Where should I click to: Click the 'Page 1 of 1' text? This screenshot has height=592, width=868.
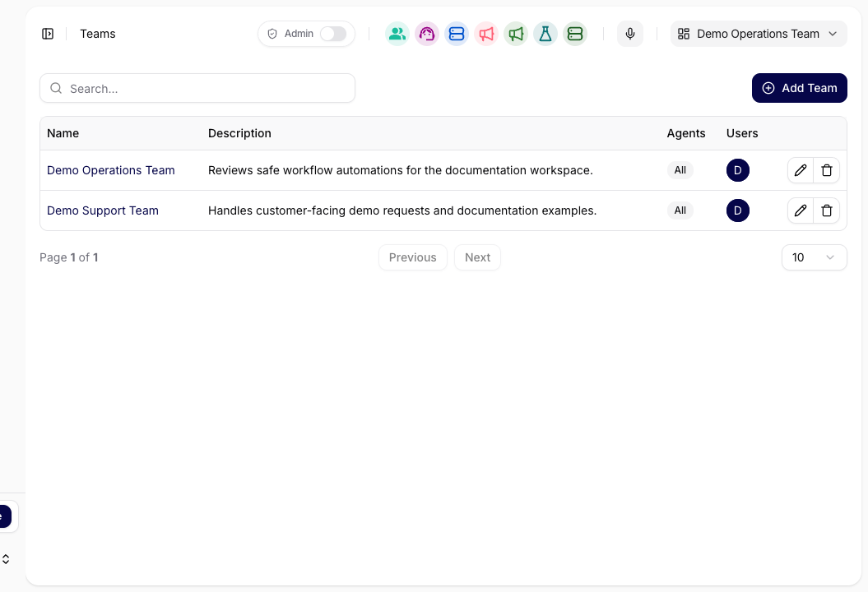(x=68, y=257)
